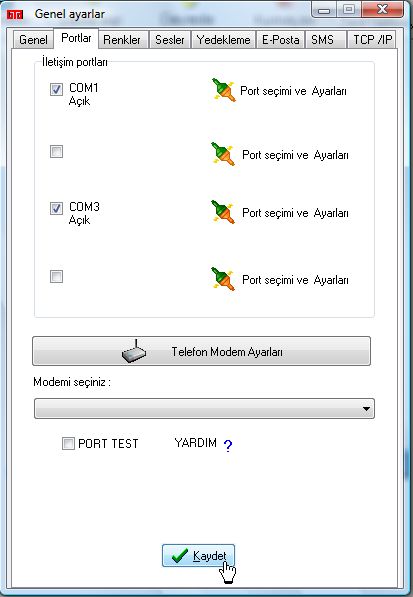Enable the fourth port checkbox
This screenshot has height=597, width=413.
(x=56, y=276)
